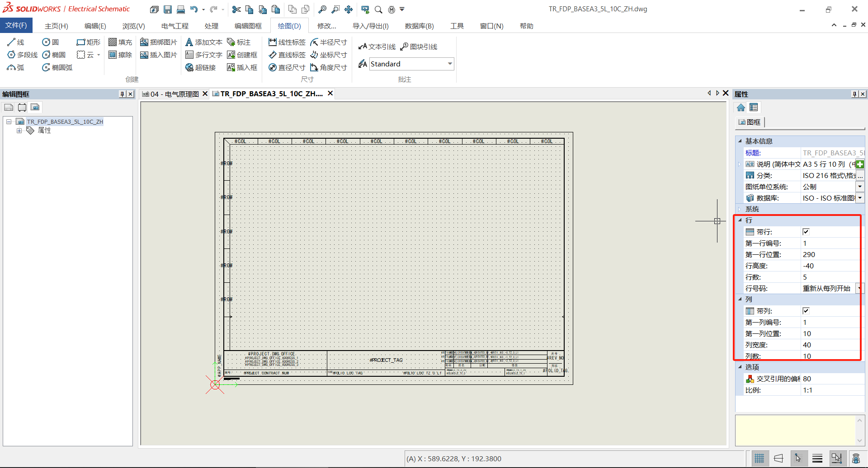Select the 线 (Line) drawing tool
868x468 pixels.
coord(16,42)
